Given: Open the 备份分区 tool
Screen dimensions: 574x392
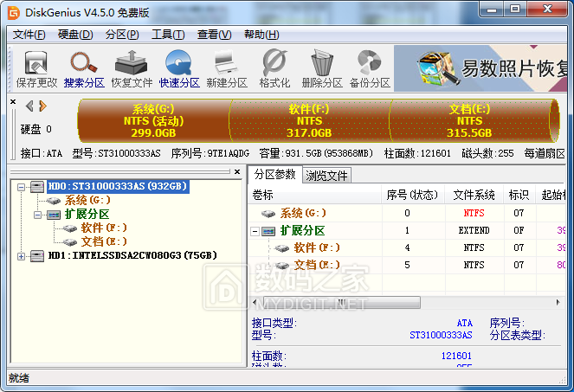Looking at the screenshot, I should (370, 69).
